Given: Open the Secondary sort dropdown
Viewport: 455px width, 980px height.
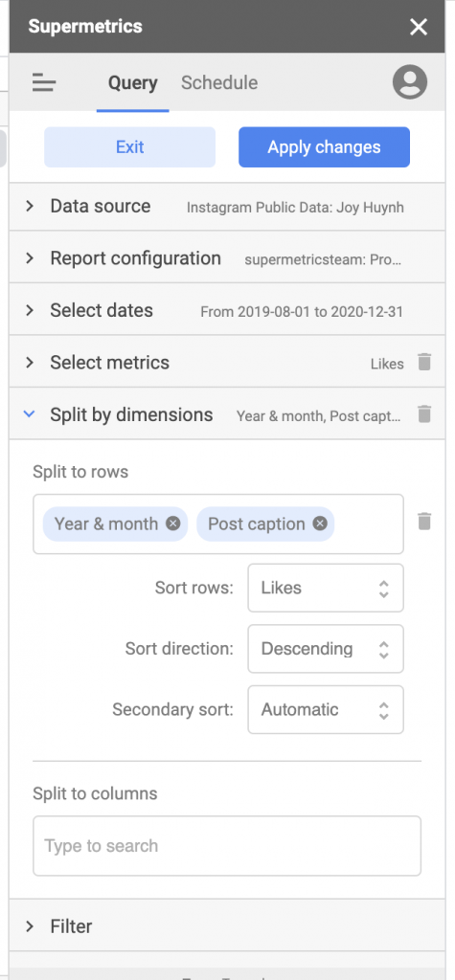Looking at the screenshot, I should click(x=326, y=710).
